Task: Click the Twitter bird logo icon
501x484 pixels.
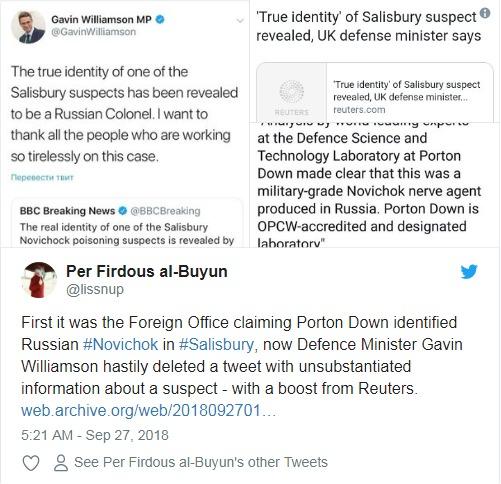Action: (x=469, y=271)
